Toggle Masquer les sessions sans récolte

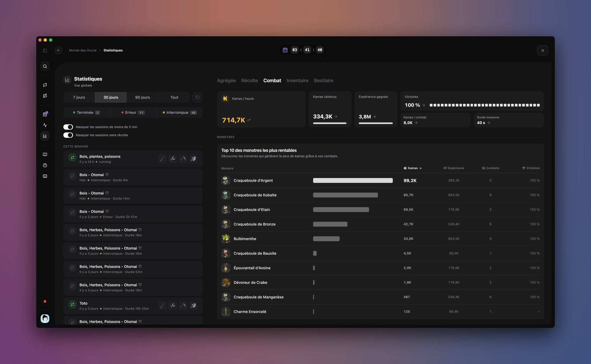point(68,135)
